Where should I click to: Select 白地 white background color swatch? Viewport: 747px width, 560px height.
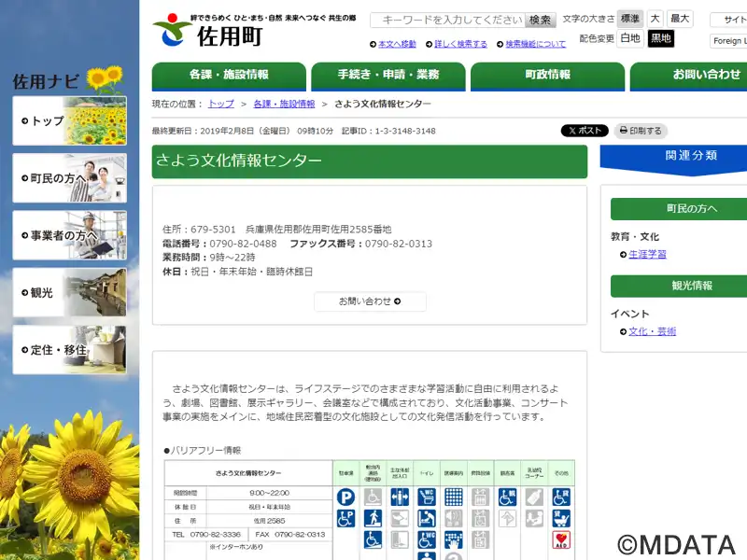pos(630,38)
